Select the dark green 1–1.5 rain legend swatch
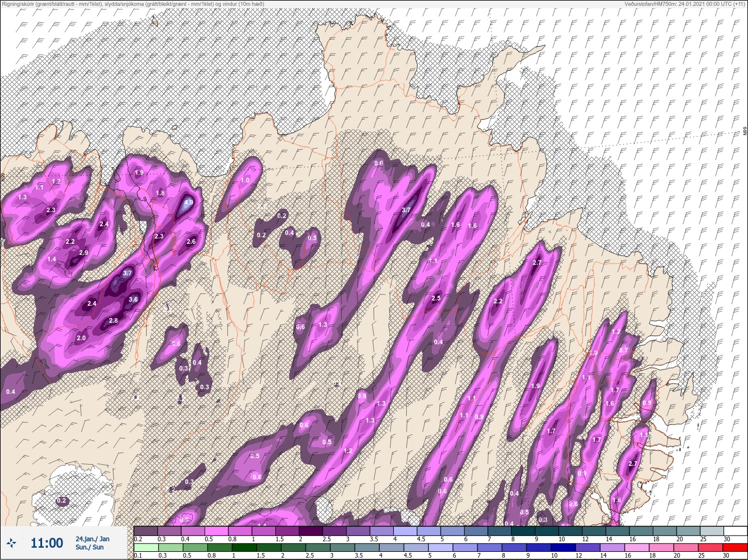This screenshot has width=748, height=560. (244, 548)
